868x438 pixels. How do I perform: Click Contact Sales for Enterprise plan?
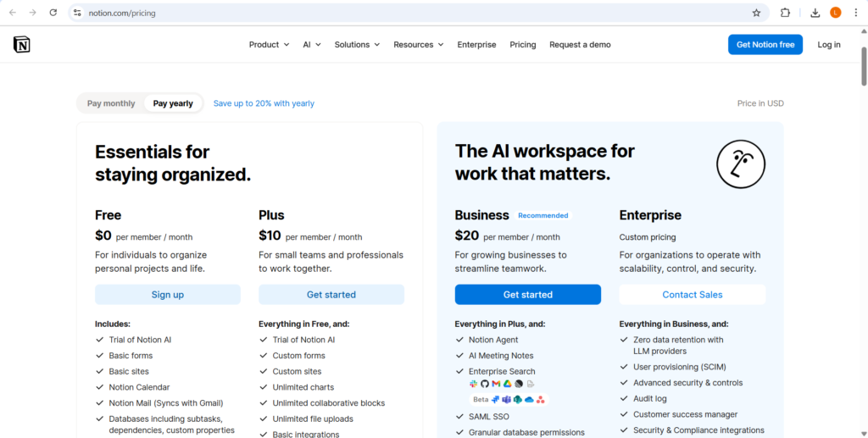(x=692, y=295)
